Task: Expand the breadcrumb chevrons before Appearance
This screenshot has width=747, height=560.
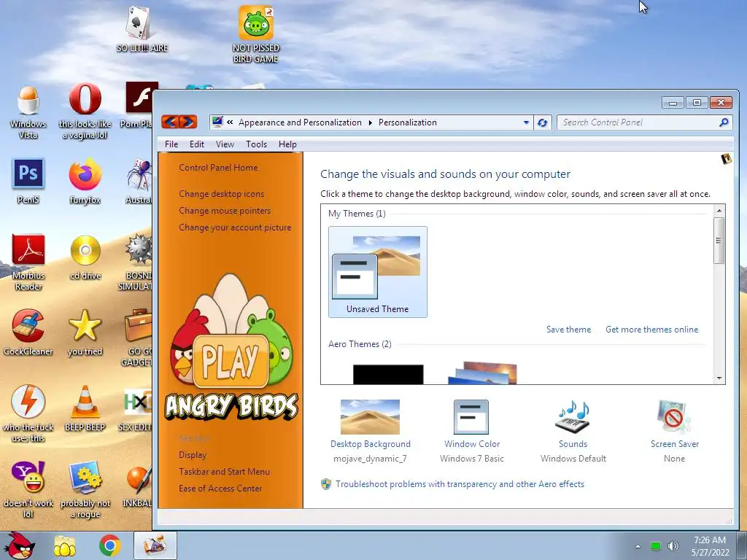Action: point(230,122)
